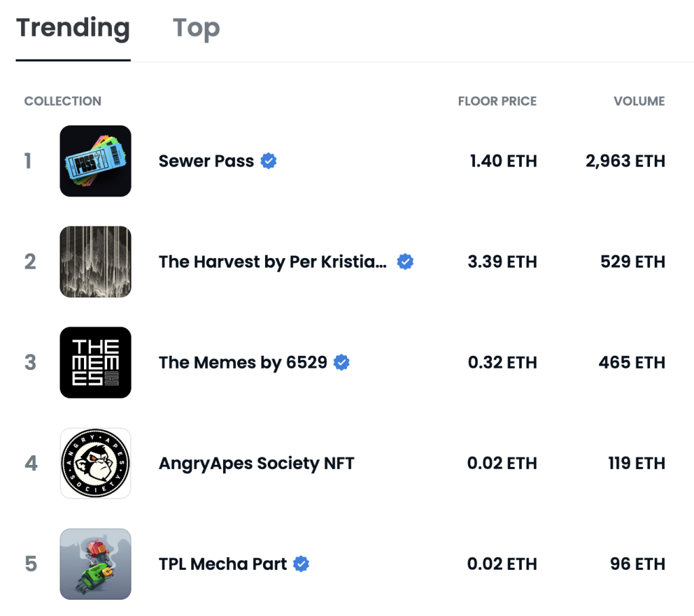This screenshot has width=694, height=616.
Task: Select the Trending tab
Action: (73, 28)
